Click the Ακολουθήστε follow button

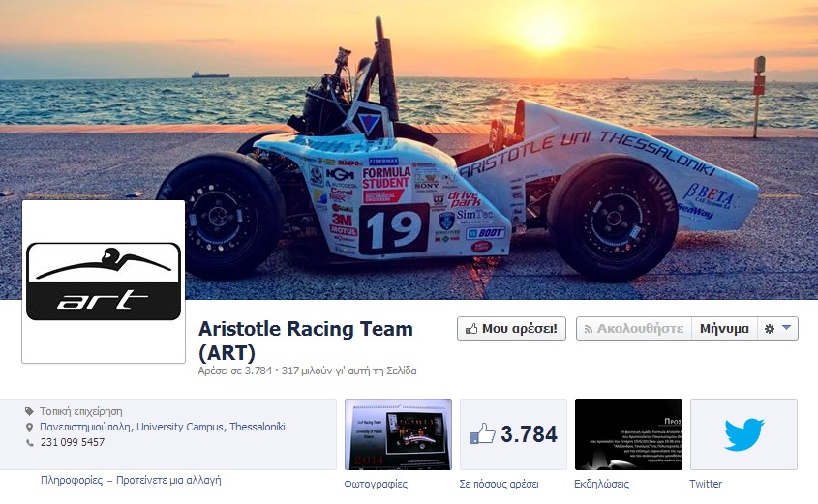tap(634, 329)
